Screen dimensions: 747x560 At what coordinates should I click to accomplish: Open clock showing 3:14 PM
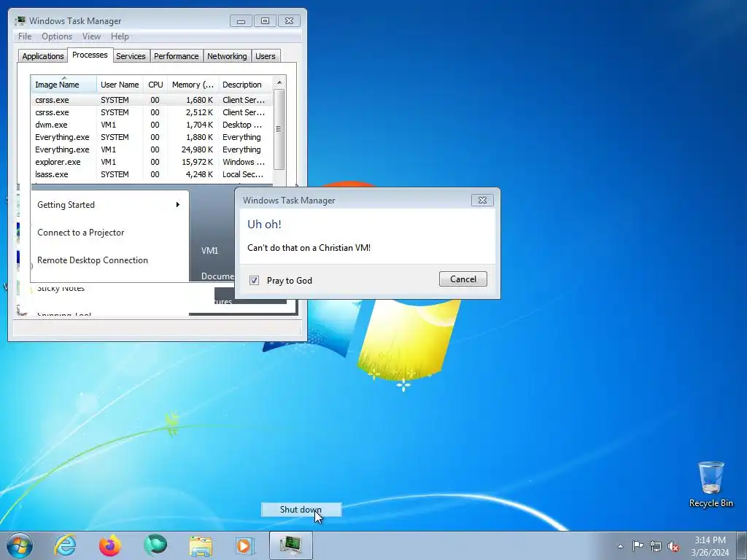coord(710,546)
